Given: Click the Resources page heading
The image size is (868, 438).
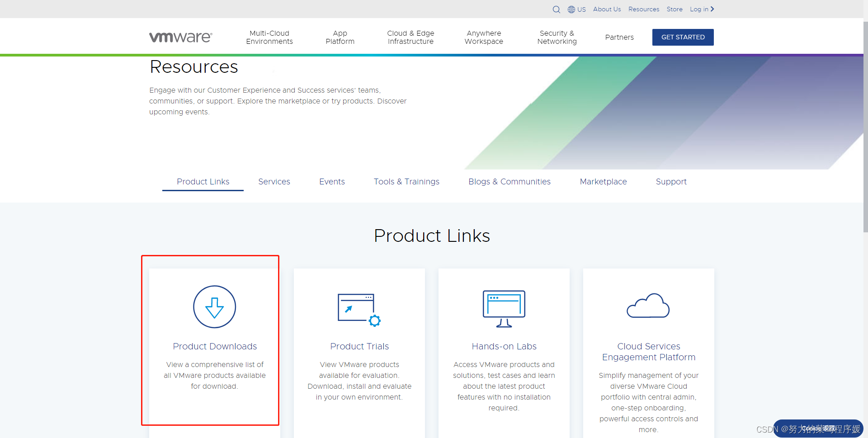Looking at the screenshot, I should (x=194, y=67).
